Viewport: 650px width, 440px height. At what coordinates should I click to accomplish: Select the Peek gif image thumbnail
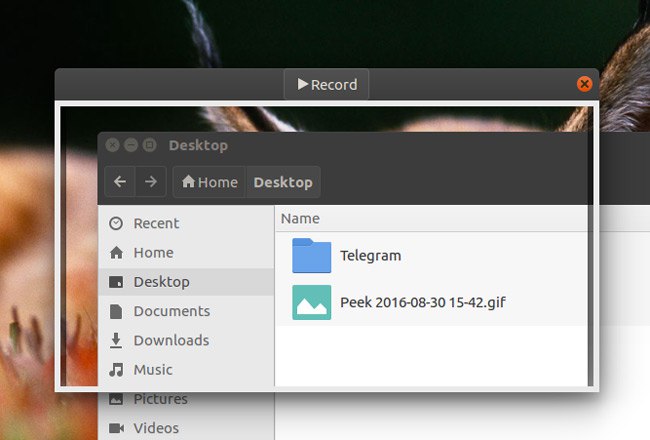click(x=311, y=302)
